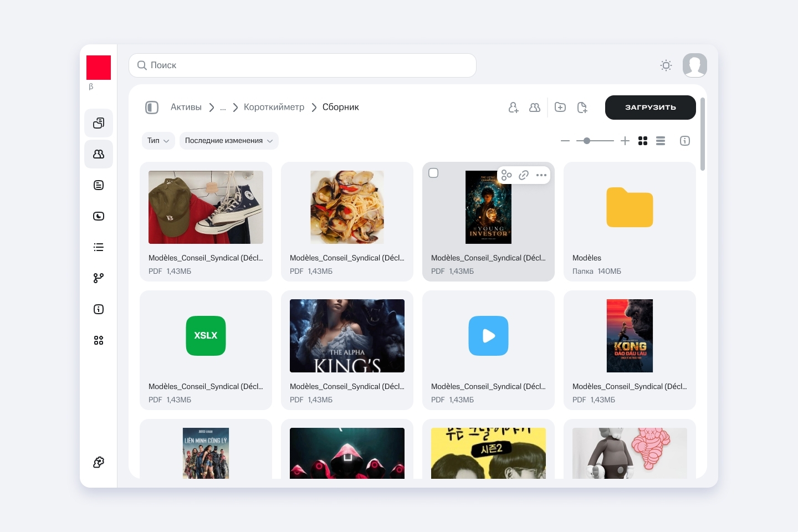Go to Активы in the breadcrumb

pos(186,108)
